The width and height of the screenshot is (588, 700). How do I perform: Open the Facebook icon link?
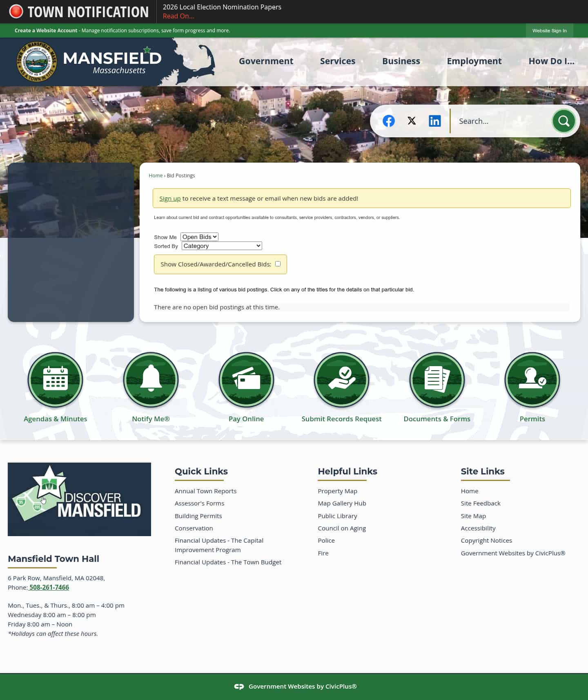click(x=388, y=121)
